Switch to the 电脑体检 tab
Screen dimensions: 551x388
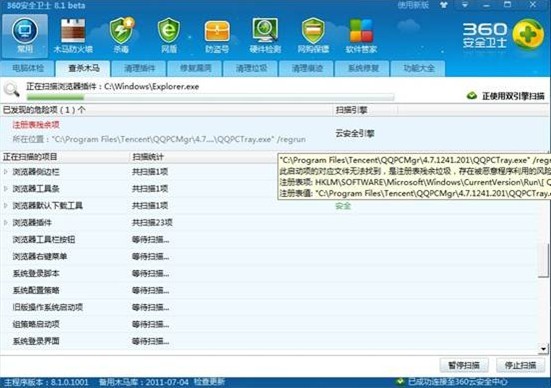28,68
